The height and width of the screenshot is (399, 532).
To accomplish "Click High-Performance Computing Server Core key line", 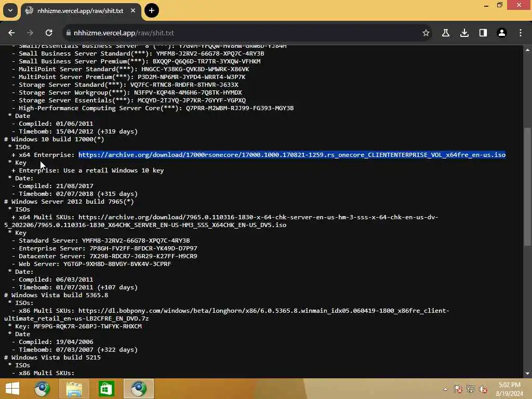I will 153,108.
